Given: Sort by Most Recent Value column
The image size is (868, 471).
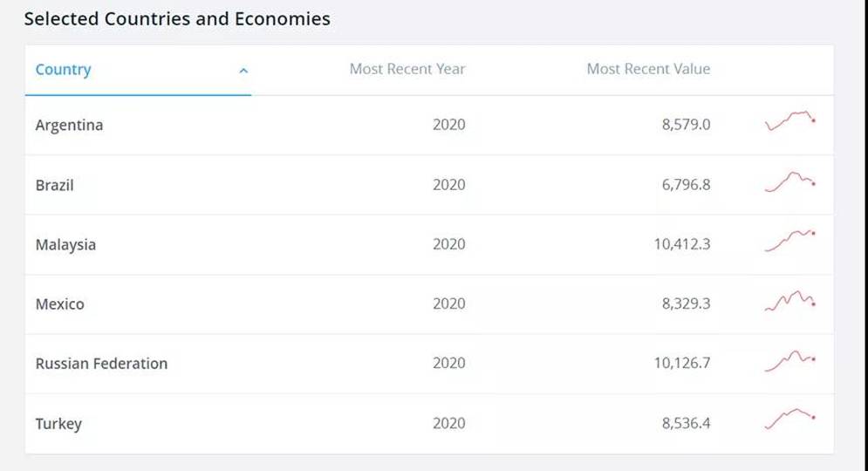Looking at the screenshot, I should (648, 69).
